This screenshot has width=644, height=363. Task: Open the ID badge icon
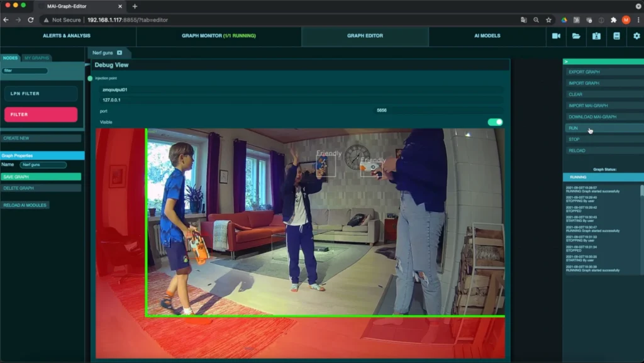coord(596,36)
